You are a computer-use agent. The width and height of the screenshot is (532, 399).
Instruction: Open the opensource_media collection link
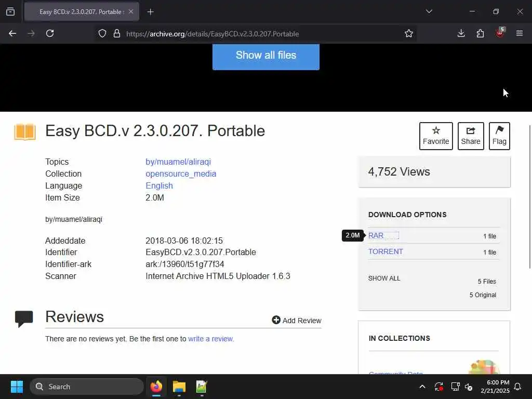click(x=181, y=174)
